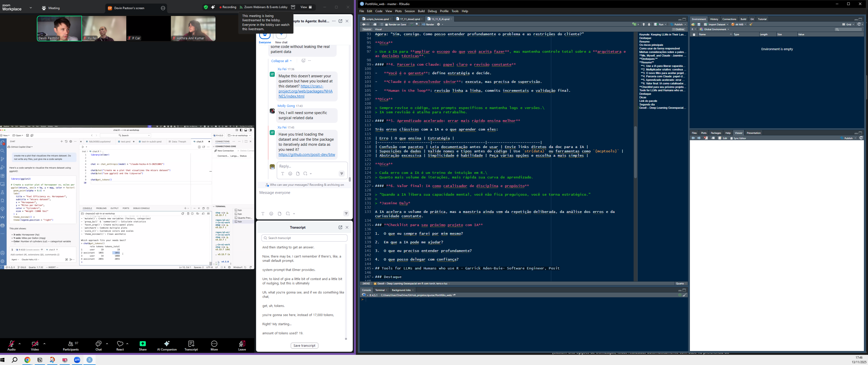The height and width of the screenshot is (365, 868).
Task: Tick the Sync Editor checkbox in the Viewer
Action: coord(732,138)
